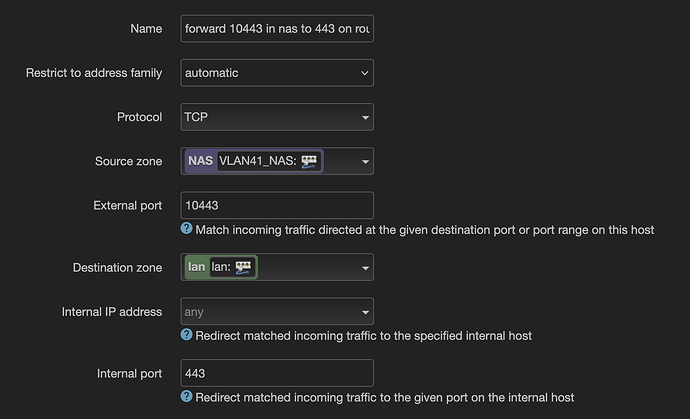
Task: Click the chevron on automatic address family
Action: 365,73
